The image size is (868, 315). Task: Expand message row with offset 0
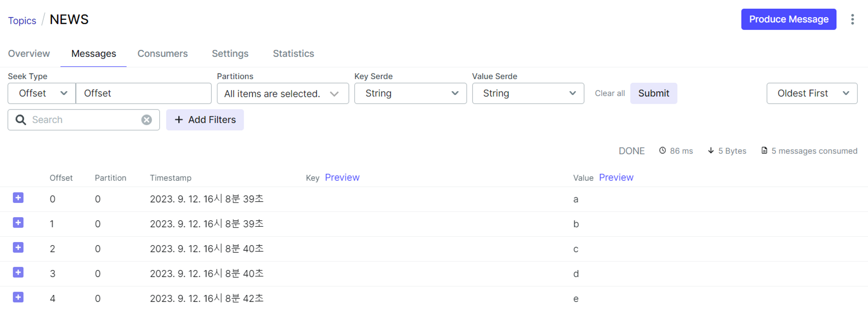18,198
